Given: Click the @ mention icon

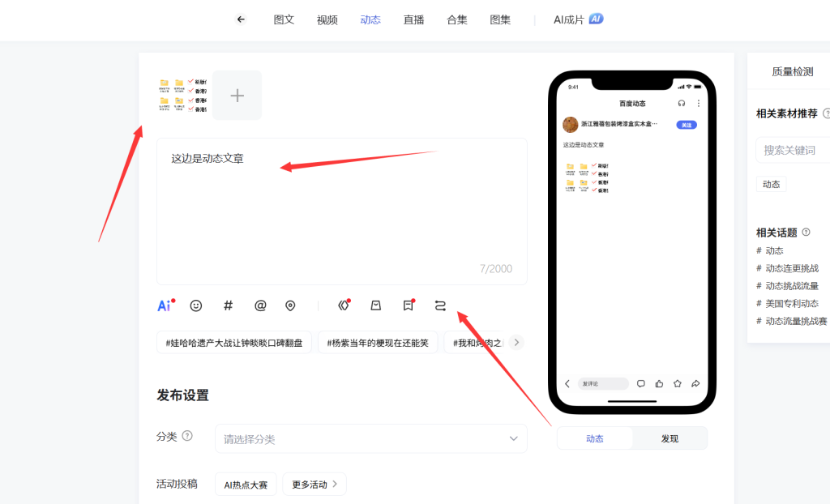Looking at the screenshot, I should click(260, 305).
